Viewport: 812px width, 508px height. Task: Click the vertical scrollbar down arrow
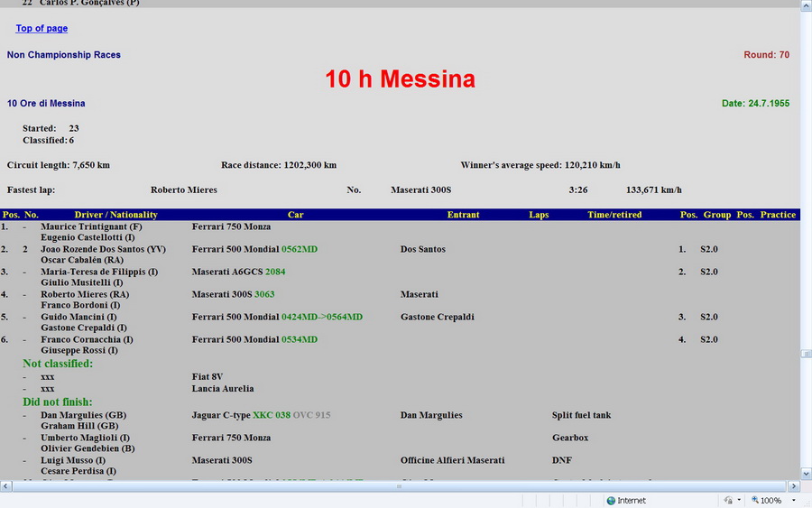click(807, 474)
